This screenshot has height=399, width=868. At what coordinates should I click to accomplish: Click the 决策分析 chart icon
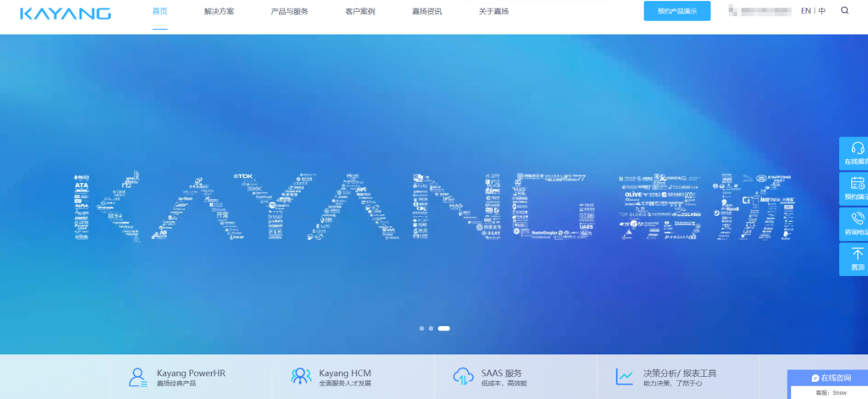[x=625, y=377]
